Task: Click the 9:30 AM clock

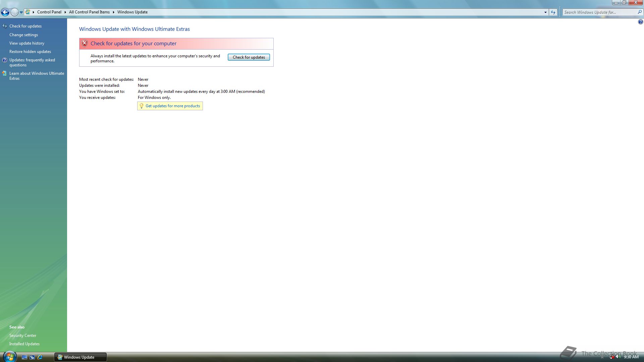Action: tap(631, 357)
